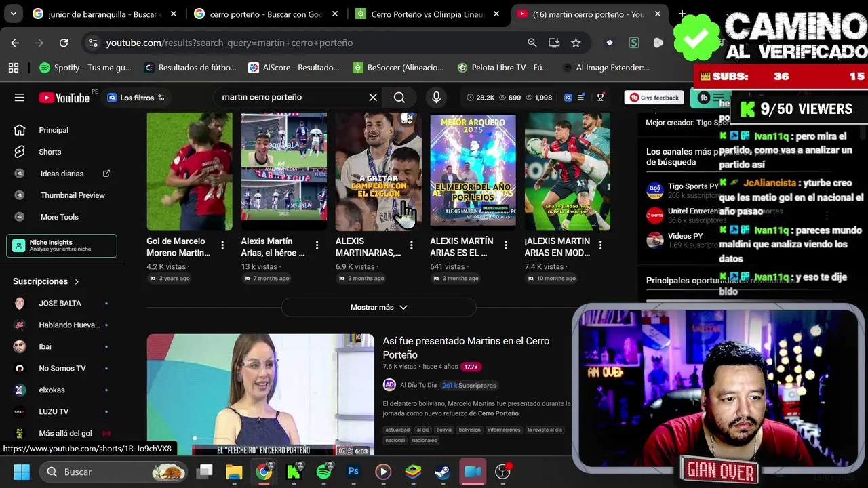Select the nacionales tag chip
This screenshot has width=868, height=488.
(425, 441)
